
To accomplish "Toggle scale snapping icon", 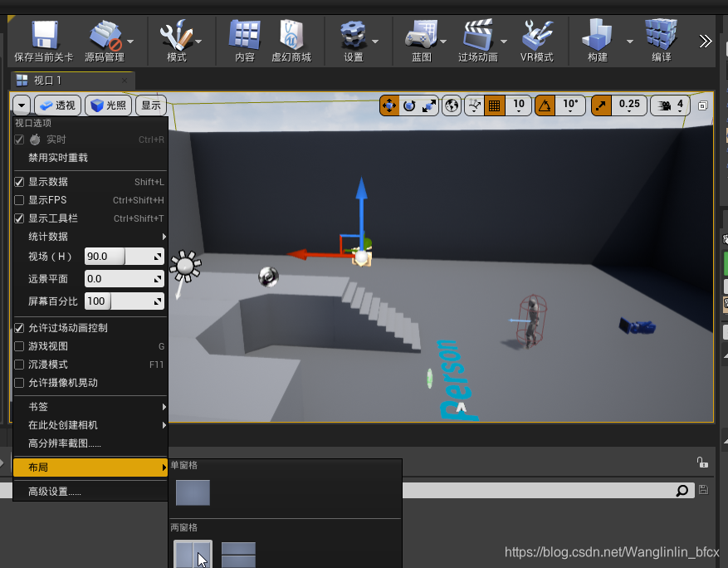I will pos(601,106).
